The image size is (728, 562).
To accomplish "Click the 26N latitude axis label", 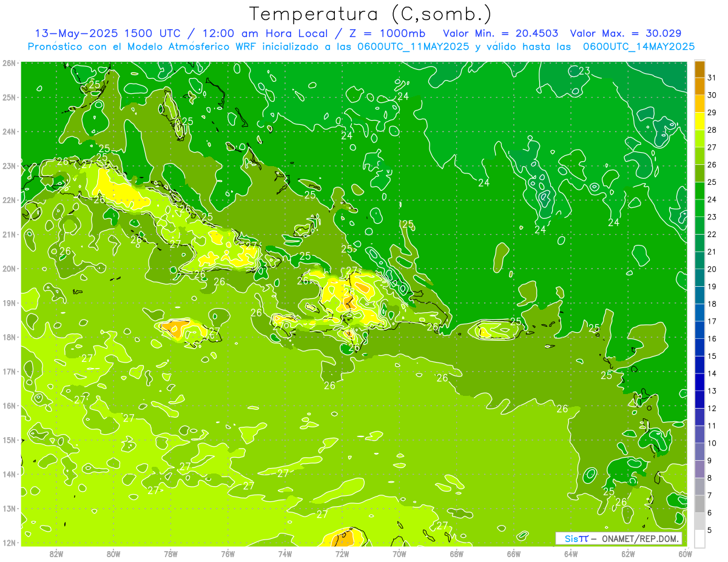I will (x=8, y=63).
